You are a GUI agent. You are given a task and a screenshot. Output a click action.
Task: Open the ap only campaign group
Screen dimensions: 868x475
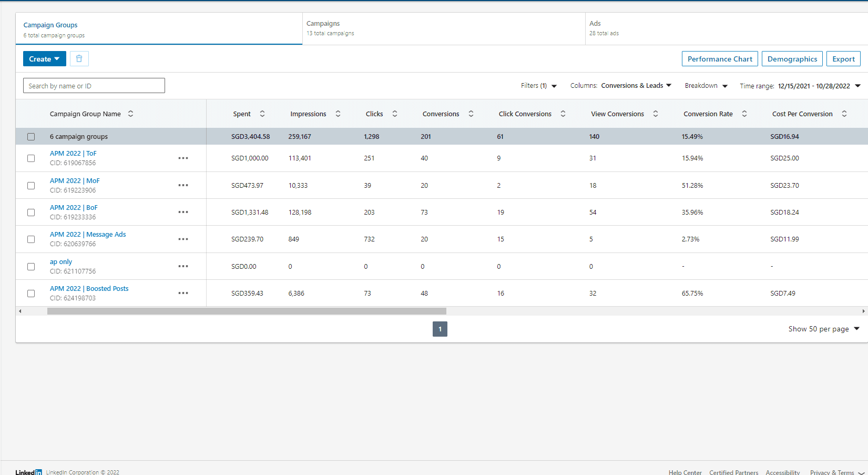[x=61, y=262]
